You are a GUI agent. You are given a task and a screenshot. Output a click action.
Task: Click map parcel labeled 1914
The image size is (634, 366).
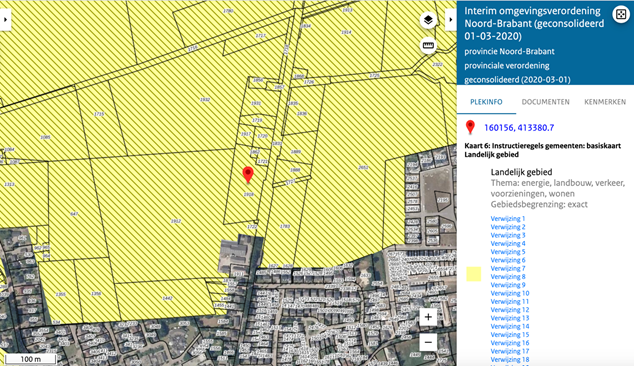(346, 32)
